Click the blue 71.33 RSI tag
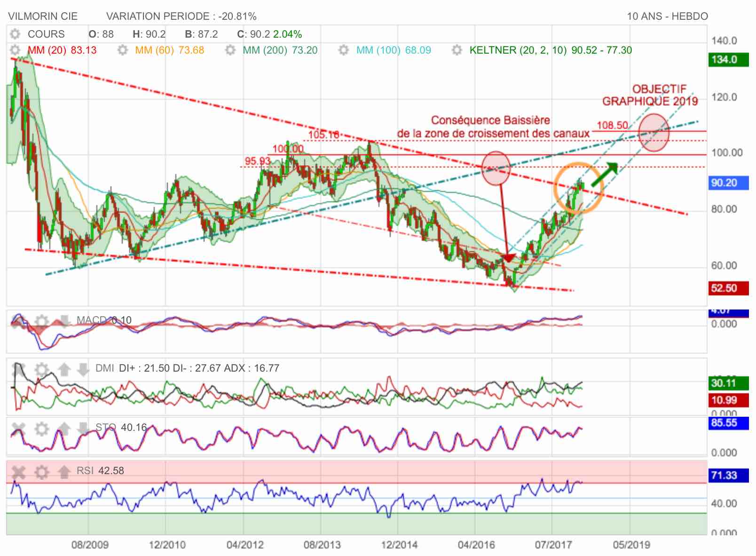 click(728, 475)
